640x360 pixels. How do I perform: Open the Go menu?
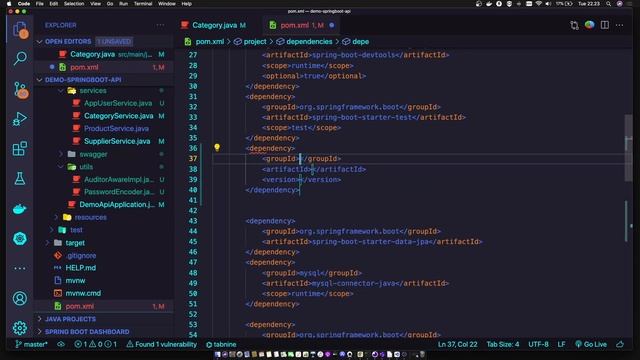[x=110, y=4]
